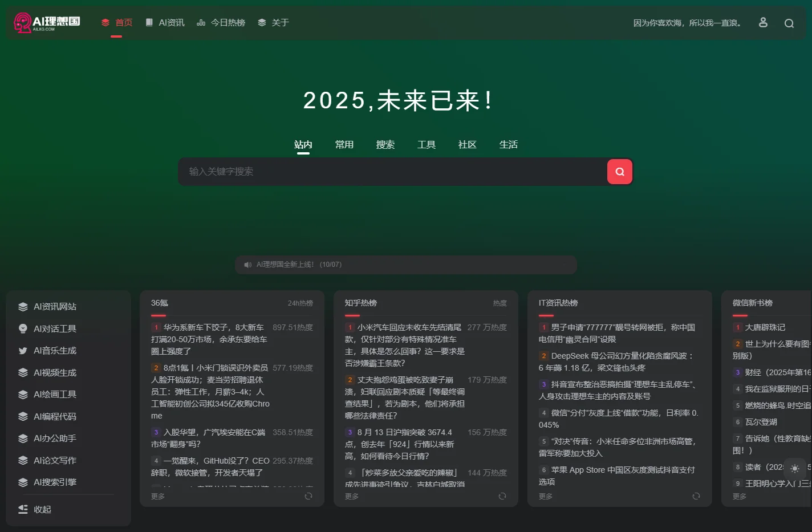Open the 入股华望 广汽埃安 headline
The image size is (812, 532).
pyautogui.click(x=209, y=438)
